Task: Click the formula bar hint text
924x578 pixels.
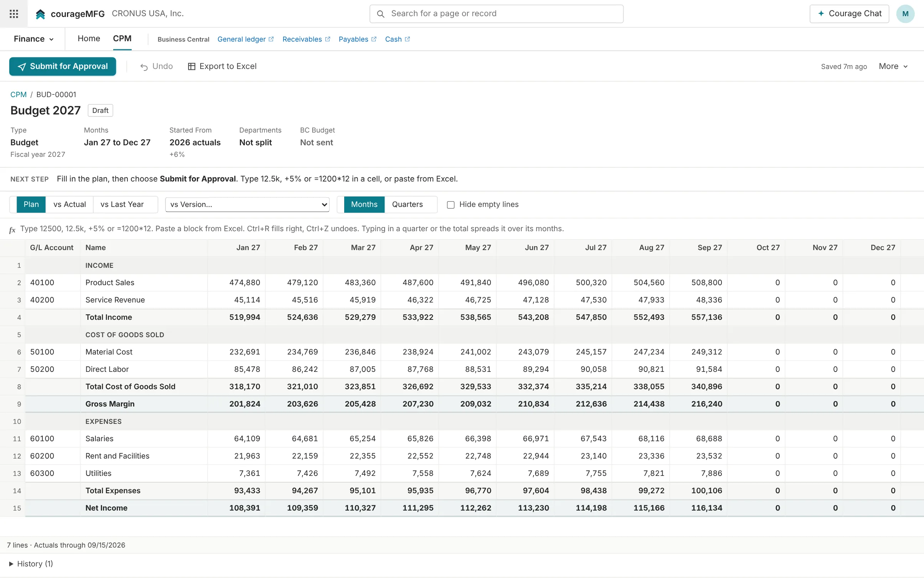Action: point(292,229)
